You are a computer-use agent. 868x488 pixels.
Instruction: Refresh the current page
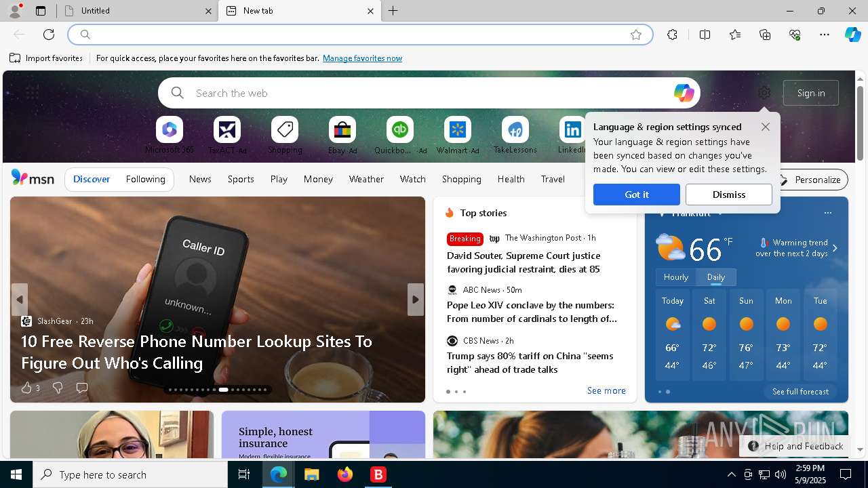[49, 35]
